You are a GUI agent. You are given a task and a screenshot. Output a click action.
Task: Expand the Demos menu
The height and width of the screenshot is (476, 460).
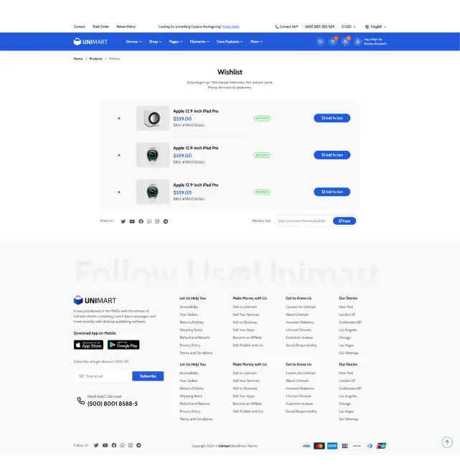point(133,42)
